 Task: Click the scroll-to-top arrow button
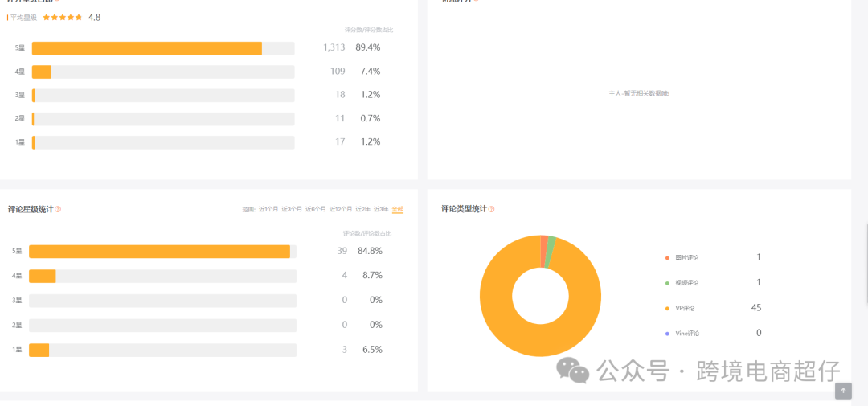843,391
